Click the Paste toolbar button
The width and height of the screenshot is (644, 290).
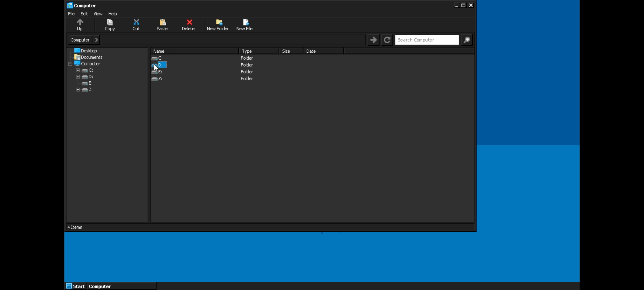click(x=162, y=25)
